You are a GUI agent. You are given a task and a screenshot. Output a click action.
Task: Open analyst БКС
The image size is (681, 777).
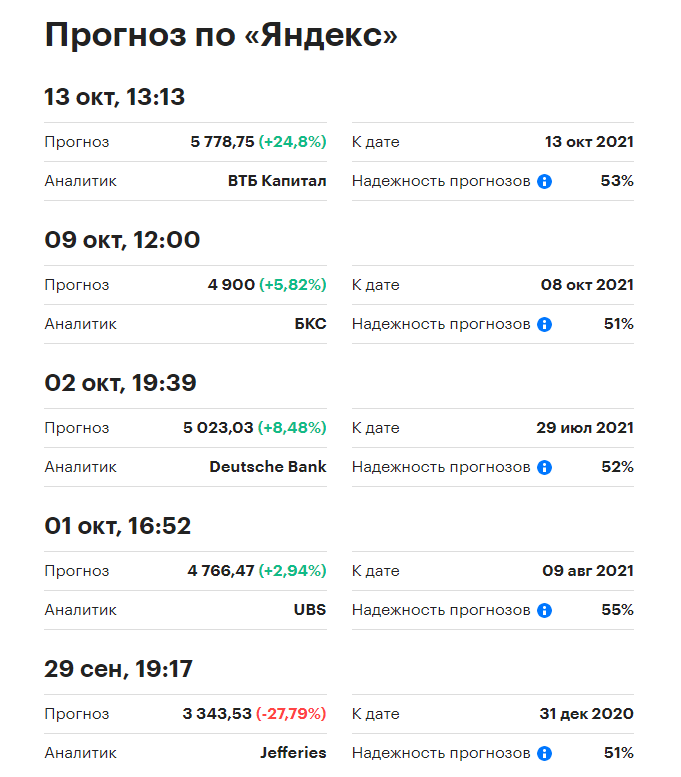point(310,324)
